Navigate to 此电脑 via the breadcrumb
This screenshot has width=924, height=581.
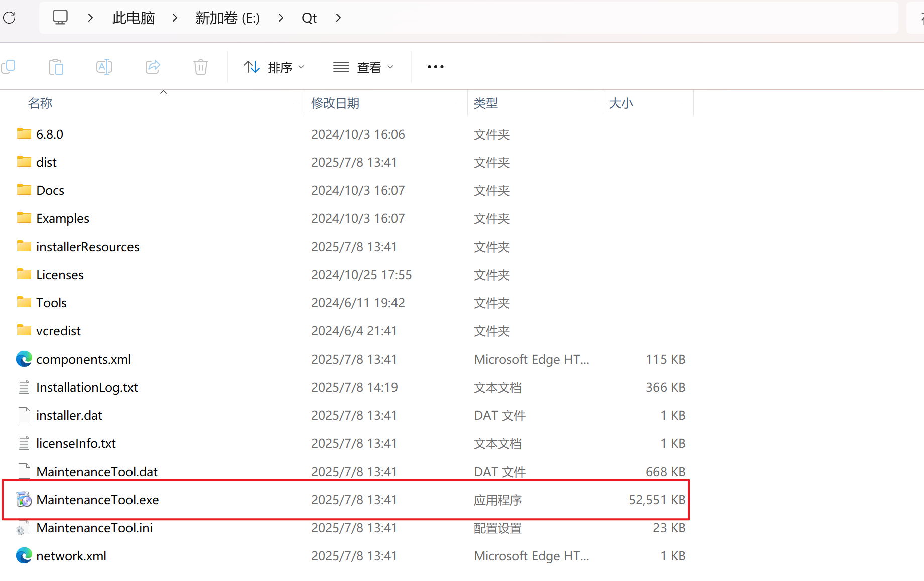click(133, 18)
